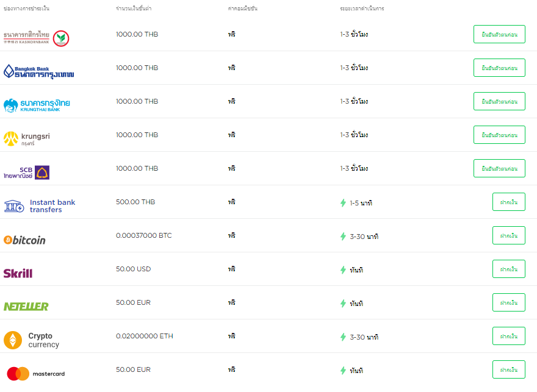Click instant time text in Mastercard row
Screen dimensions: 537x392
[356, 371]
